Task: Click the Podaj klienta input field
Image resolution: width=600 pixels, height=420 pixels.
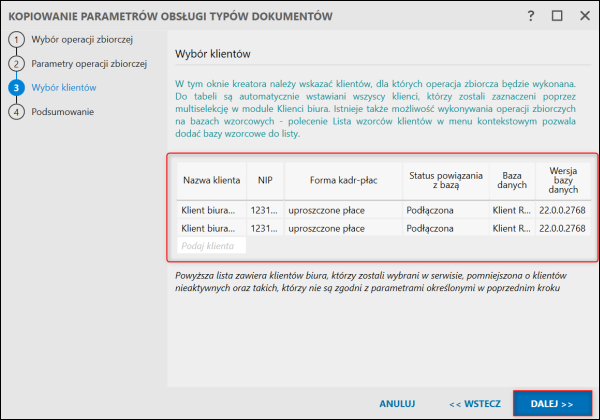Action: [211, 246]
